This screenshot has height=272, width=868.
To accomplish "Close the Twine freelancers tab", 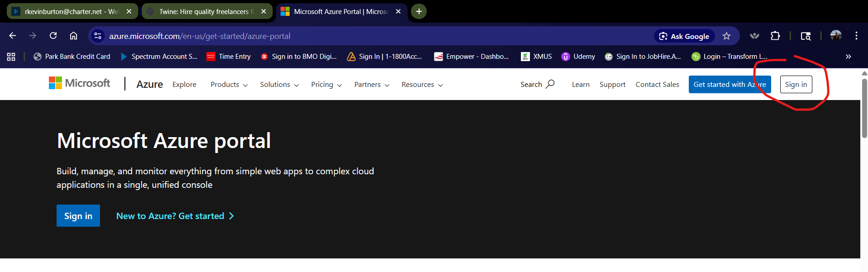I will (x=263, y=11).
